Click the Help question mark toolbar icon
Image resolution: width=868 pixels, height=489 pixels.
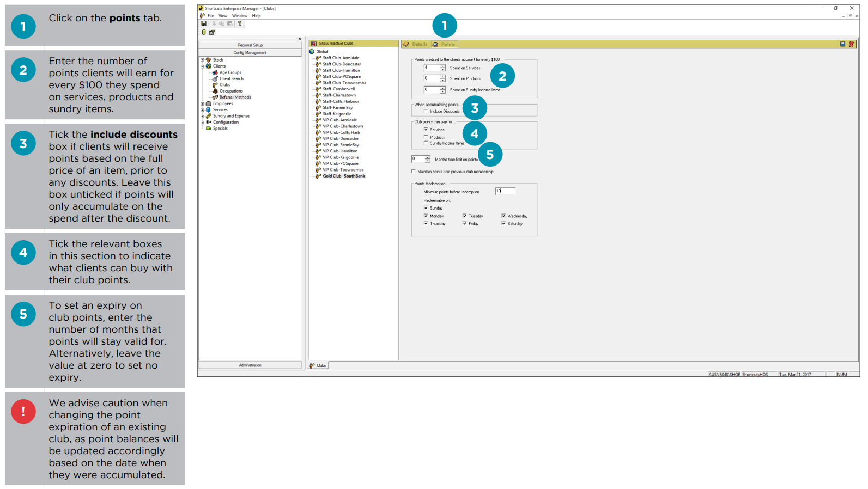(239, 23)
